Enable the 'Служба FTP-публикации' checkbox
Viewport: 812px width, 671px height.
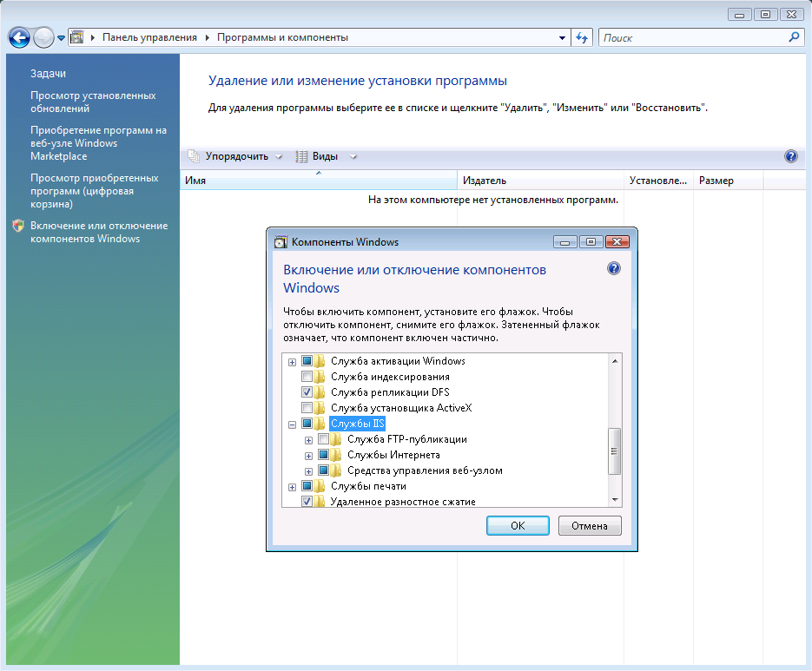323,439
